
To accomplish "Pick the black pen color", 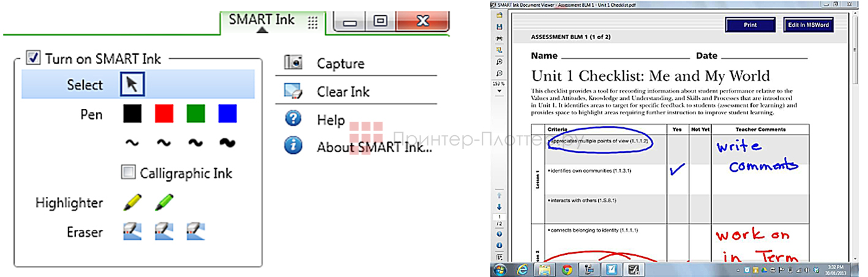I will (133, 114).
